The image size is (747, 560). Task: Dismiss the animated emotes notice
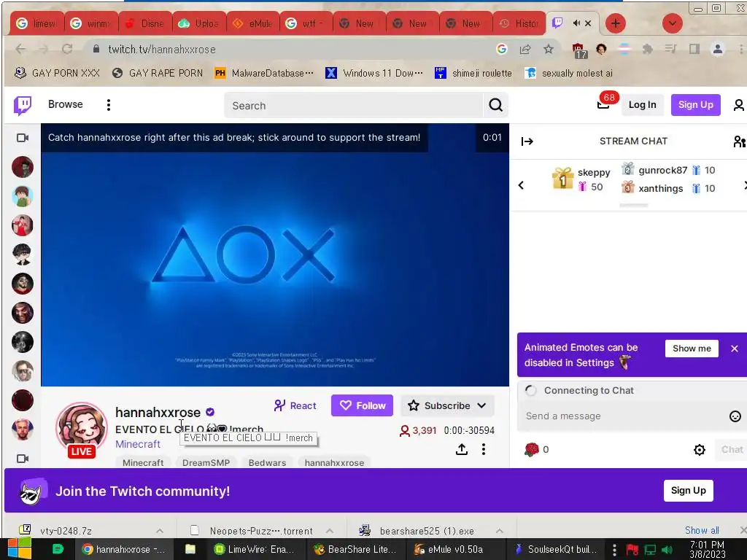(734, 349)
